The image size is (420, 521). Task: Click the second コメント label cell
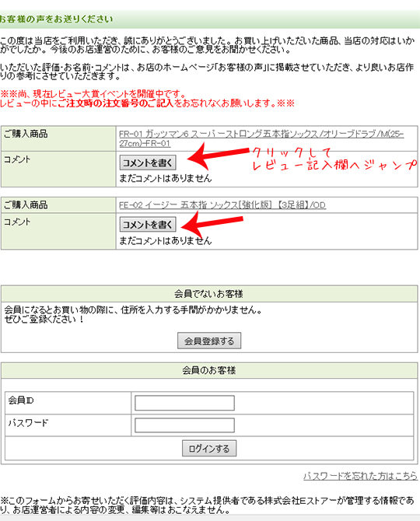click(x=58, y=231)
